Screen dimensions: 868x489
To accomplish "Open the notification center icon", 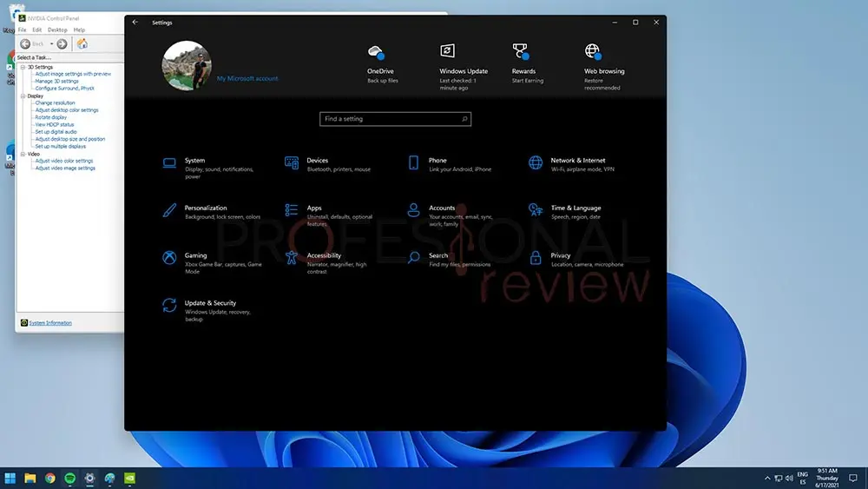I will click(x=853, y=478).
